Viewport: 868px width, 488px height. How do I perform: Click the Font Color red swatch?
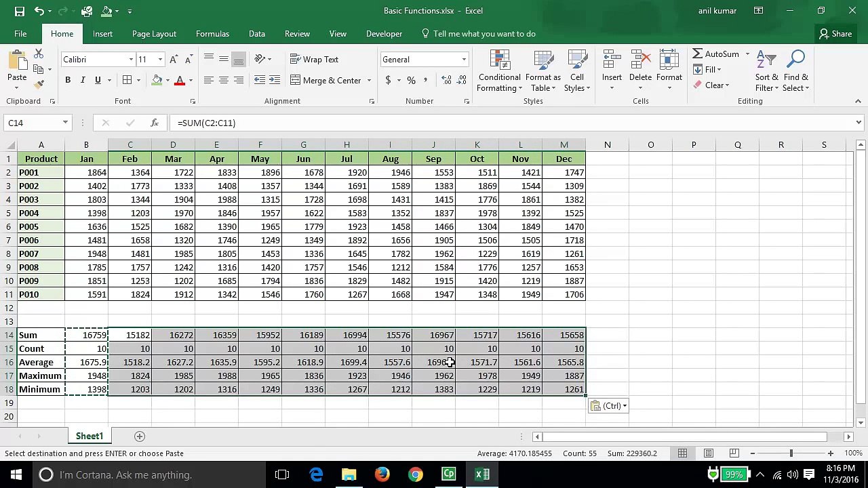pos(180,80)
